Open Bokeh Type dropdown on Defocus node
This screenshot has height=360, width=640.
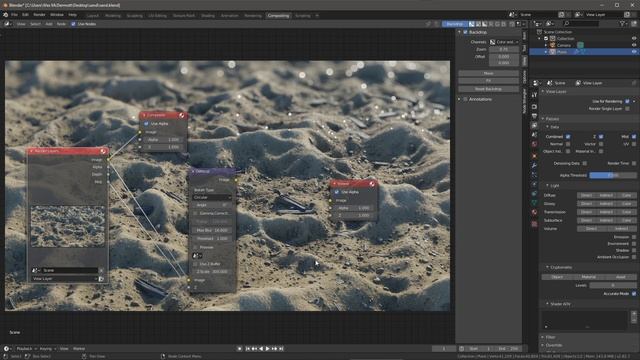tap(212, 198)
